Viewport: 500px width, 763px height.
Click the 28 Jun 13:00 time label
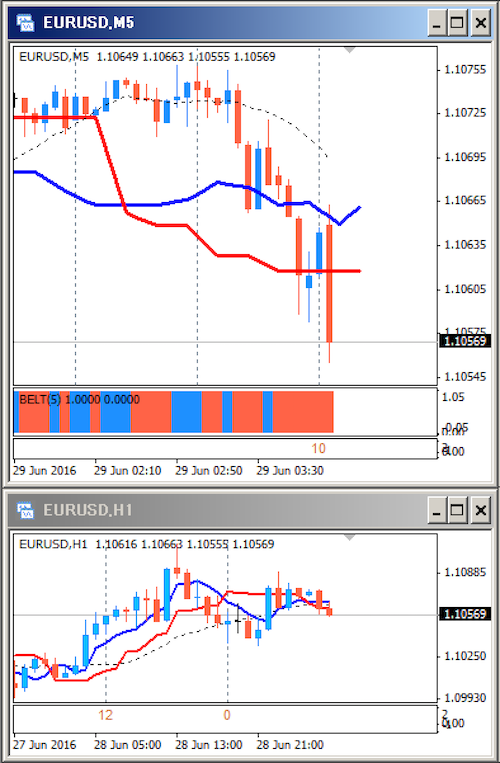pyautogui.click(x=209, y=745)
